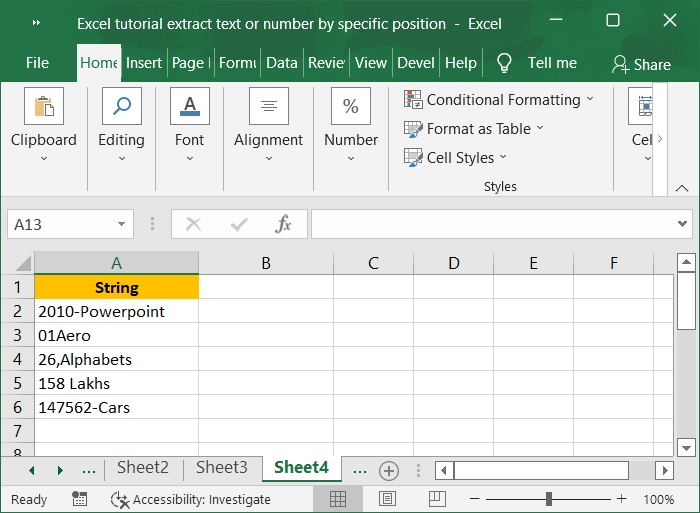The height and width of the screenshot is (513, 700).
Task: Click the zoom slider handle
Action: (x=549, y=499)
